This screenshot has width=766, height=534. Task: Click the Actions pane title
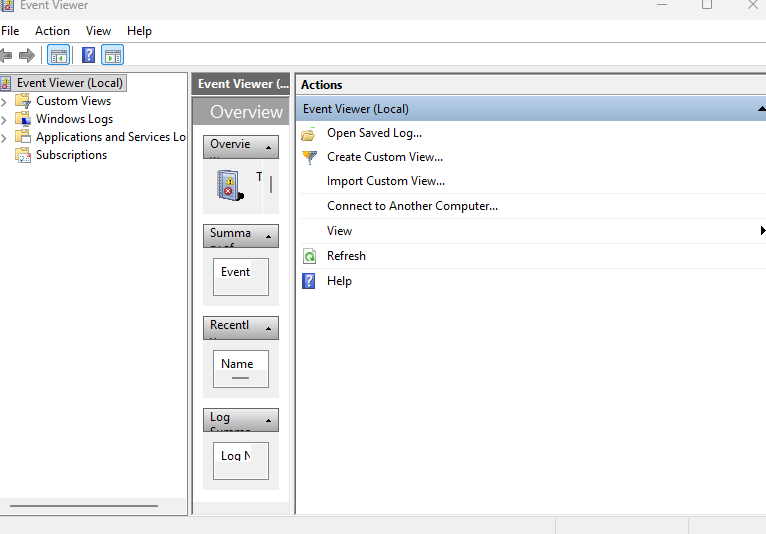click(x=321, y=85)
